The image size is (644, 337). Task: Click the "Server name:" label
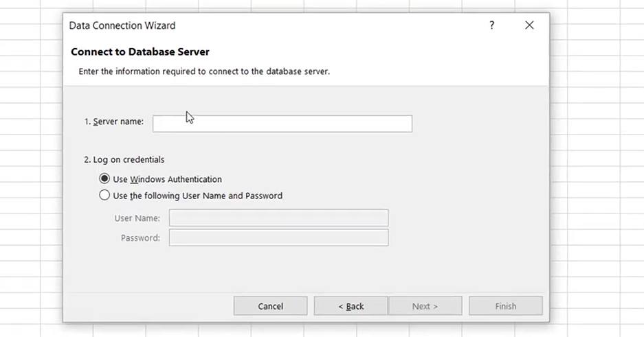pyautogui.click(x=114, y=121)
